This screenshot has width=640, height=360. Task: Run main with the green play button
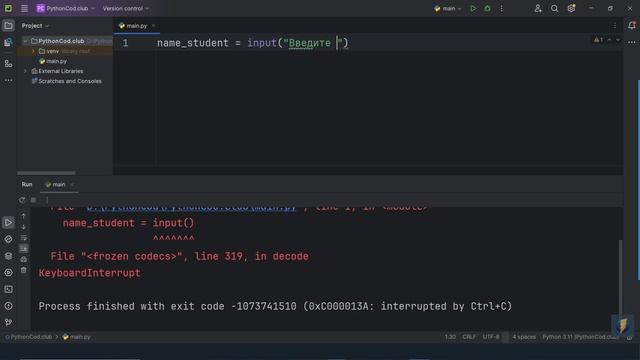coord(473,8)
